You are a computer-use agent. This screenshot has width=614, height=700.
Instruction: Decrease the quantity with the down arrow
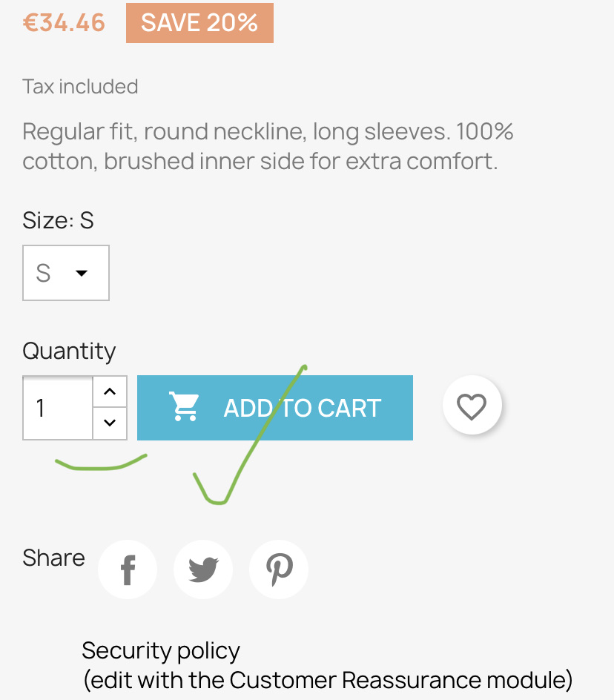[110, 424]
